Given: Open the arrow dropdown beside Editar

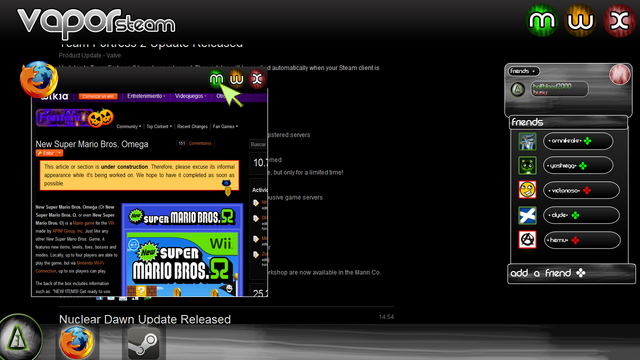Looking at the screenshot, I should (x=60, y=153).
